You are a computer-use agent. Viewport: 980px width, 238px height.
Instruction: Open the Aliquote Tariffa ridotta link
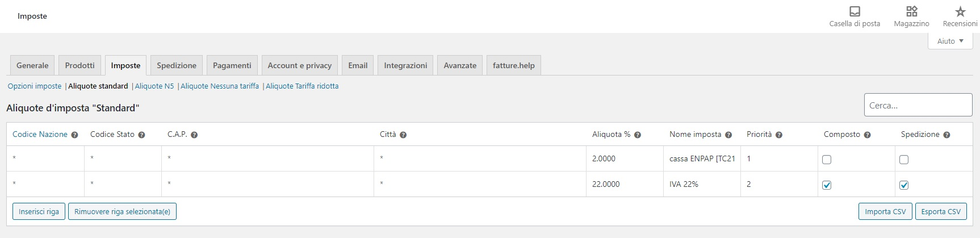click(302, 86)
